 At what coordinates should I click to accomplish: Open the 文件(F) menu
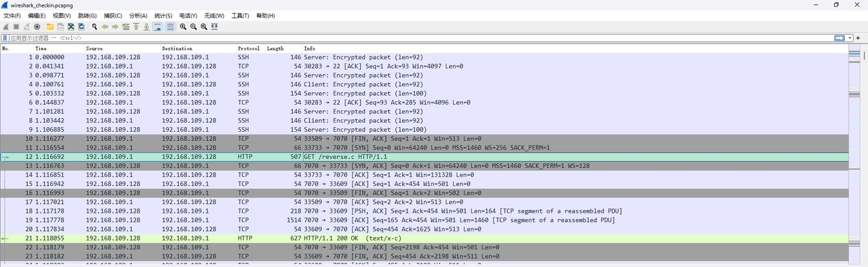click(x=12, y=15)
